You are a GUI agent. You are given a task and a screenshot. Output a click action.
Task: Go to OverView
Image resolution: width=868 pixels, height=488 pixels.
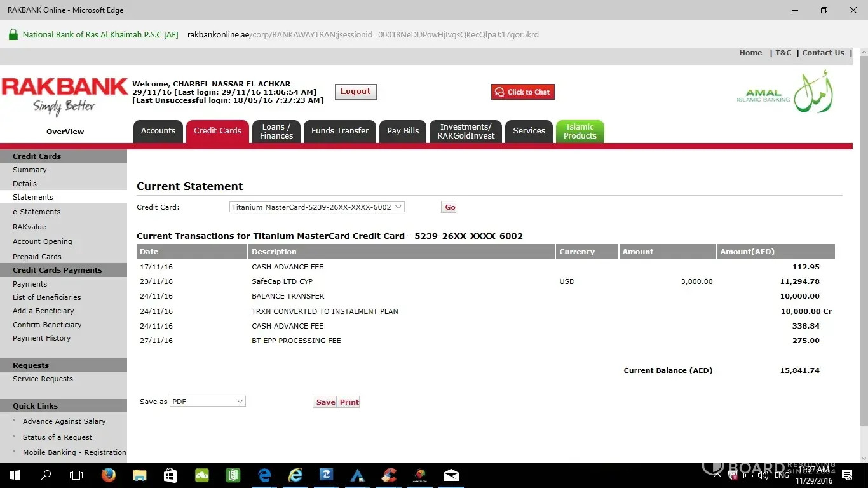pos(65,132)
